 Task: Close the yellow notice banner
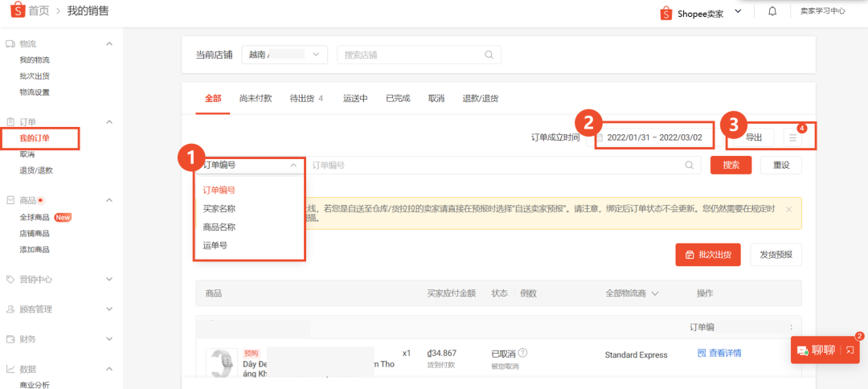(788, 209)
